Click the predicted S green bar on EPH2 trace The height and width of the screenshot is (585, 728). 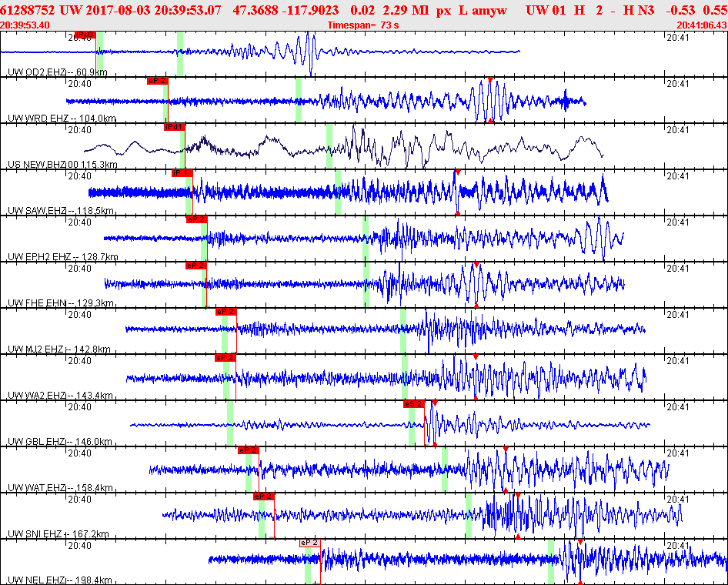(366, 238)
